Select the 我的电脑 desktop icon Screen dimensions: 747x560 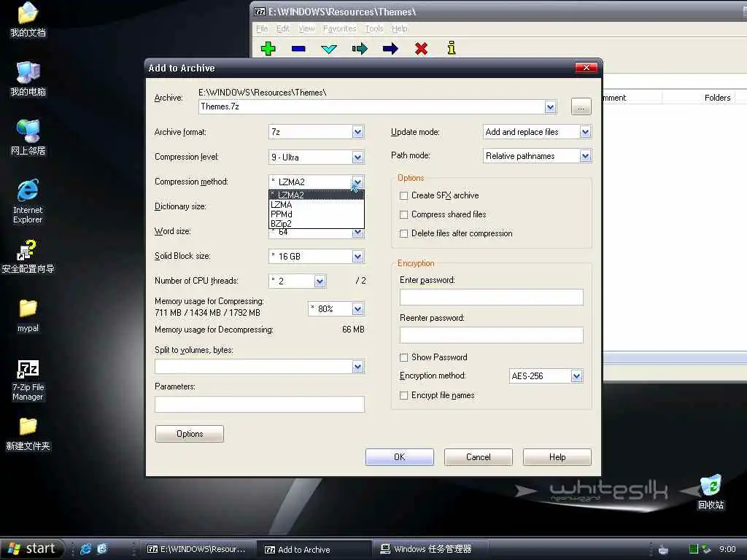(28, 79)
